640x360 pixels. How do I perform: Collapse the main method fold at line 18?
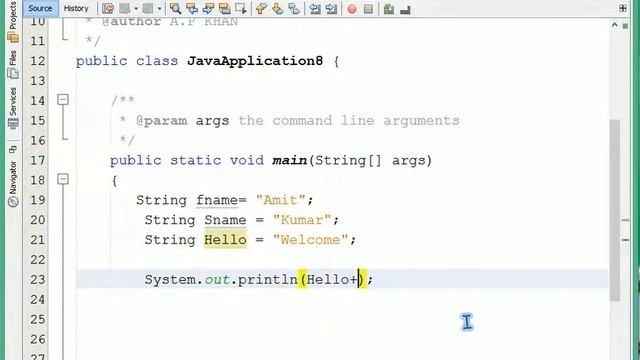click(x=63, y=179)
